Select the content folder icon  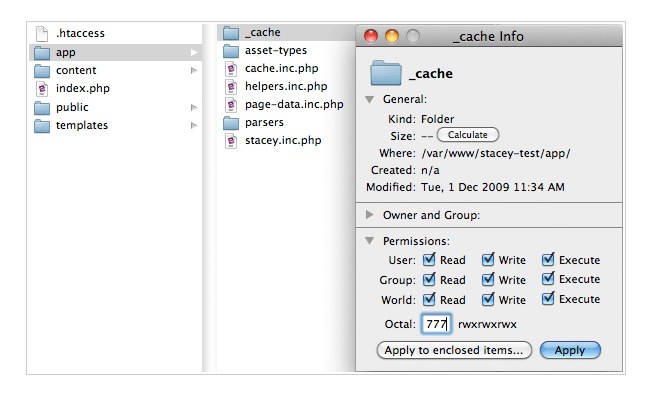(x=42, y=70)
